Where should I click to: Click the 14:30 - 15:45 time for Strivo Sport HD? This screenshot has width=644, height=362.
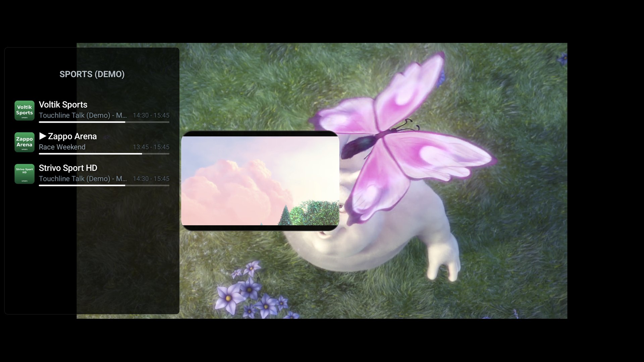(151, 179)
